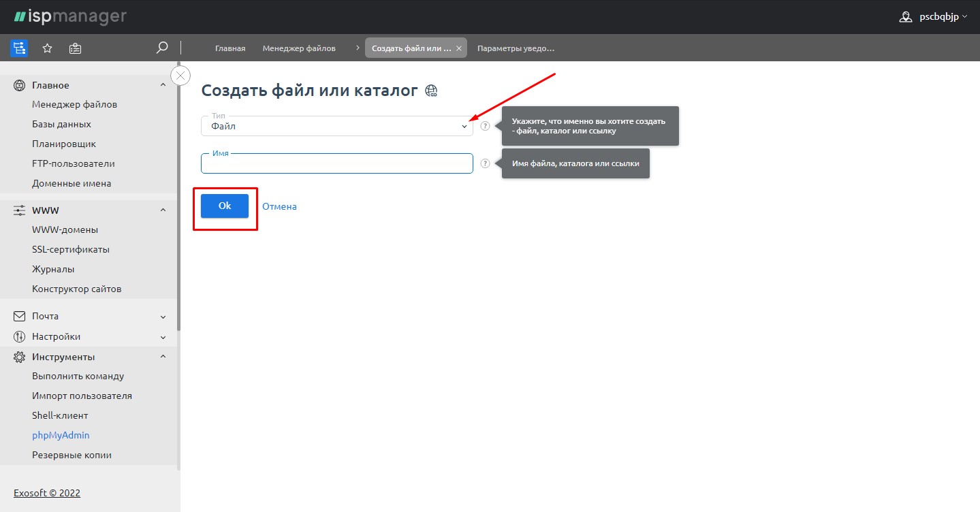Open Планировщик in sidebar
This screenshot has height=512, width=980.
tap(64, 144)
